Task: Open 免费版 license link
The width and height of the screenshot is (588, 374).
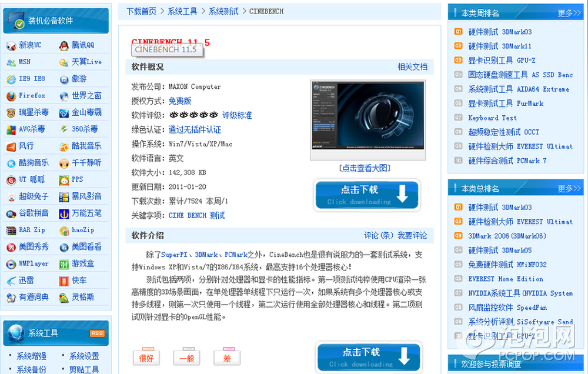Action: pos(180,101)
